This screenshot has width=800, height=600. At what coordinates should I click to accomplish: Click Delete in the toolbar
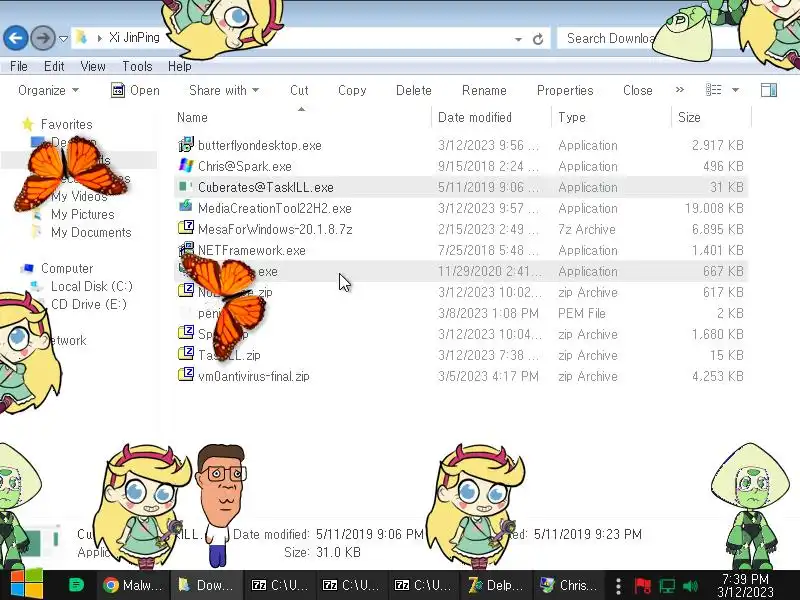(x=414, y=90)
